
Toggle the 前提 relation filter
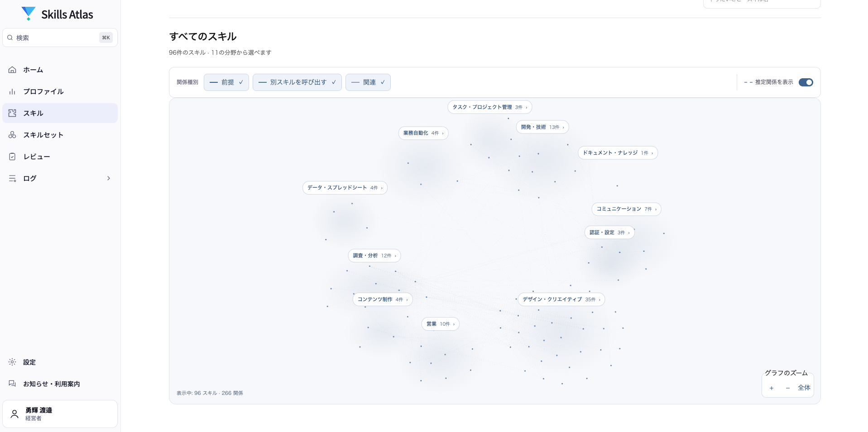pyautogui.click(x=226, y=82)
